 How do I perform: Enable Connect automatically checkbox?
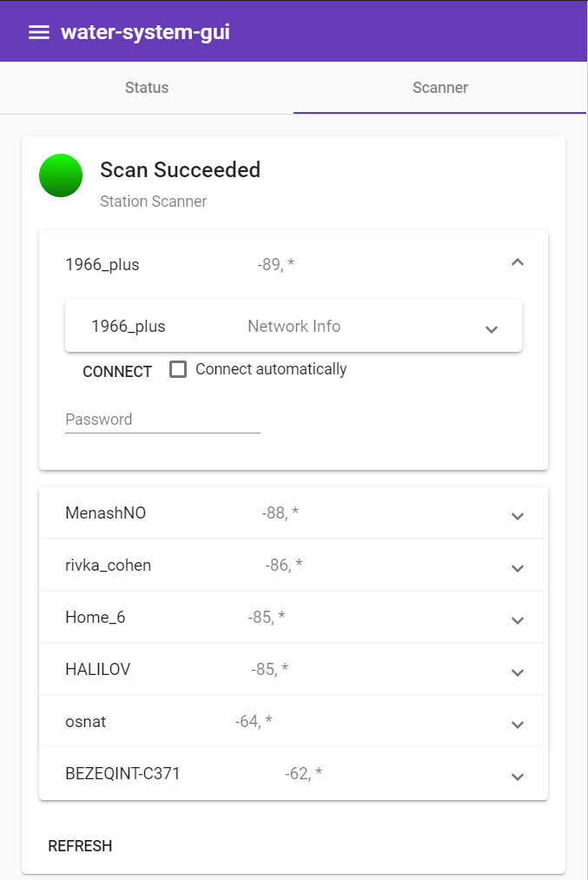coord(178,369)
